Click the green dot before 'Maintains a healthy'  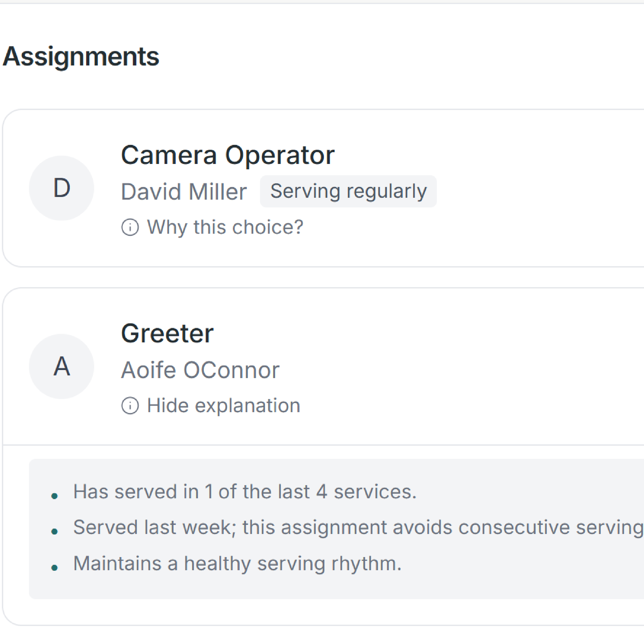point(55,568)
